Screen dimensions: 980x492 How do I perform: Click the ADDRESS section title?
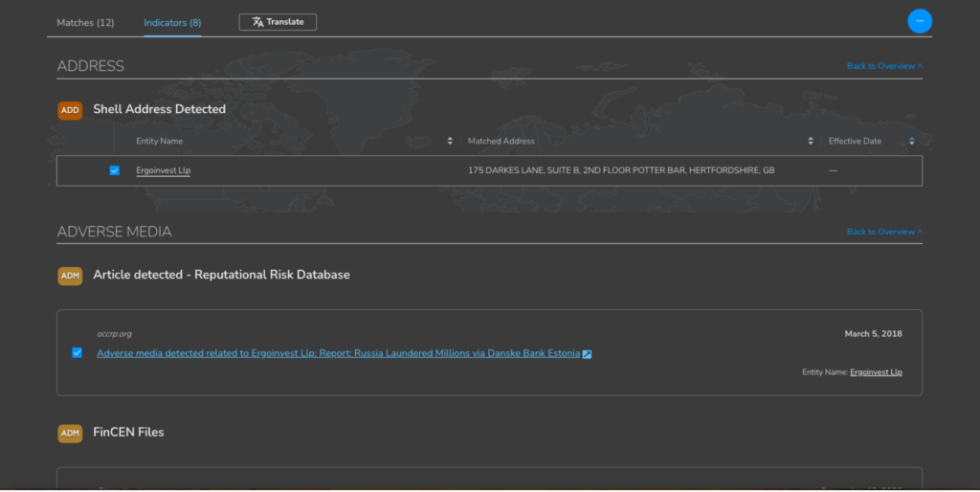pos(91,66)
